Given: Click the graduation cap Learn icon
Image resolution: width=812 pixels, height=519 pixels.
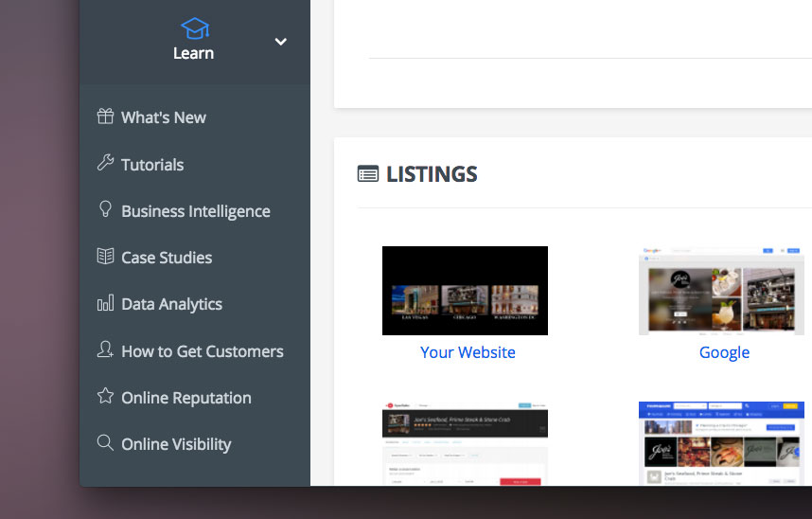Looking at the screenshot, I should pos(195,29).
